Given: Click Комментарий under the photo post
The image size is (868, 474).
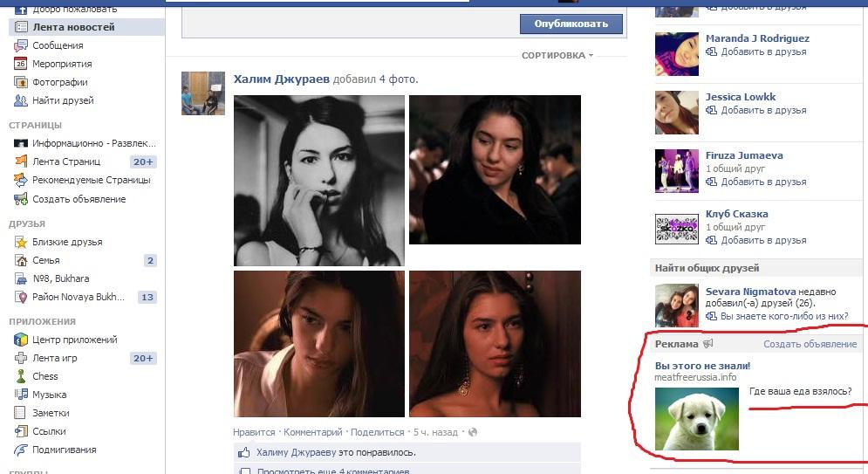Looking at the screenshot, I should pyautogui.click(x=313, y=432).
